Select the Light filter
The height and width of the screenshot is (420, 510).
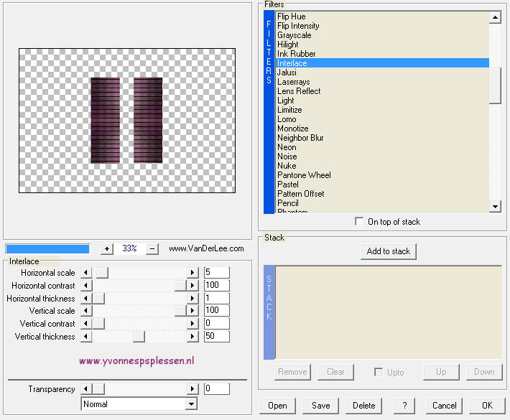[x=382, y=101]
